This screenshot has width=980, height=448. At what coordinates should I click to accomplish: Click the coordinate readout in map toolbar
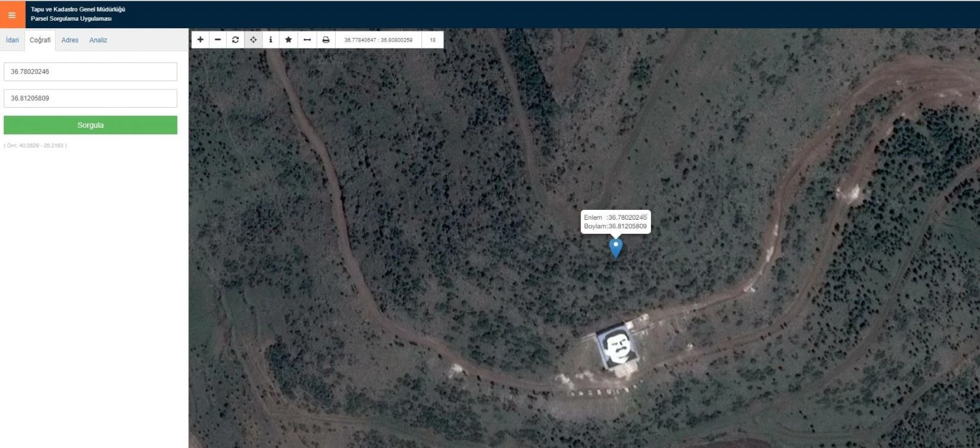[378, 40]
